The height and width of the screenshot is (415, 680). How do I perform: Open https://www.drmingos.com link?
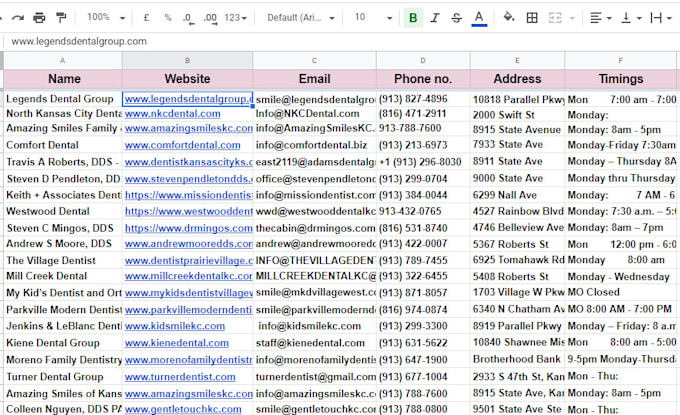coord(189,228)
